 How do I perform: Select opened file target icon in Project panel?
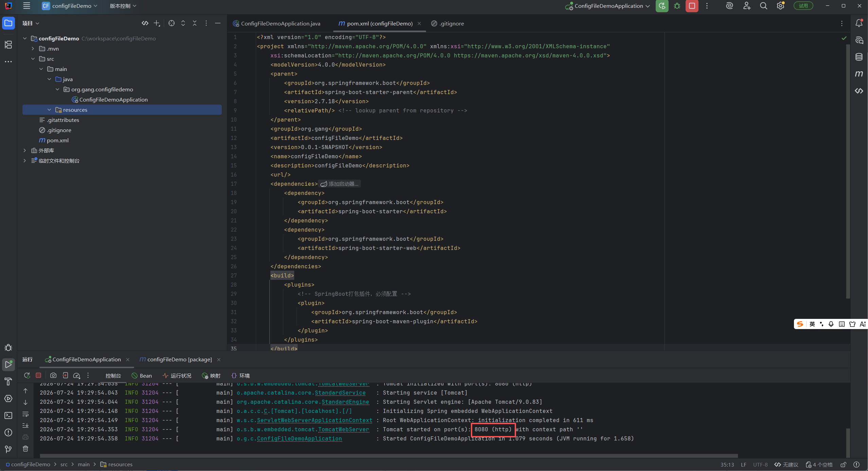coord(172,23)
